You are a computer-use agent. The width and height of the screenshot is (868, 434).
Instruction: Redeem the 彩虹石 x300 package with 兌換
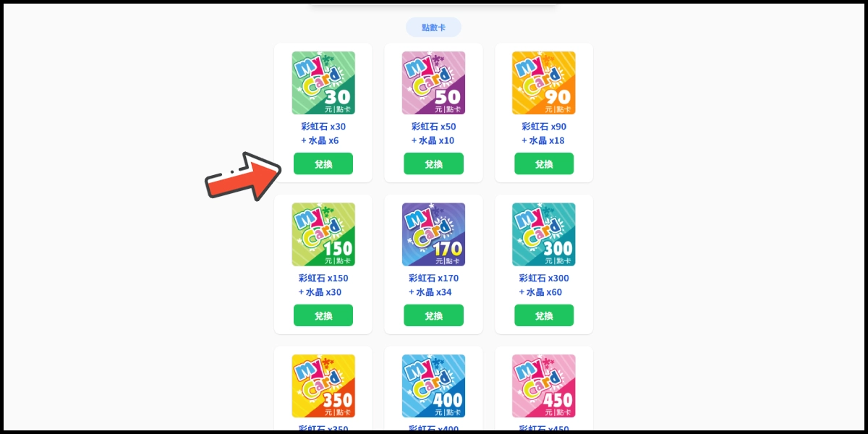click(x=544, y=315)
